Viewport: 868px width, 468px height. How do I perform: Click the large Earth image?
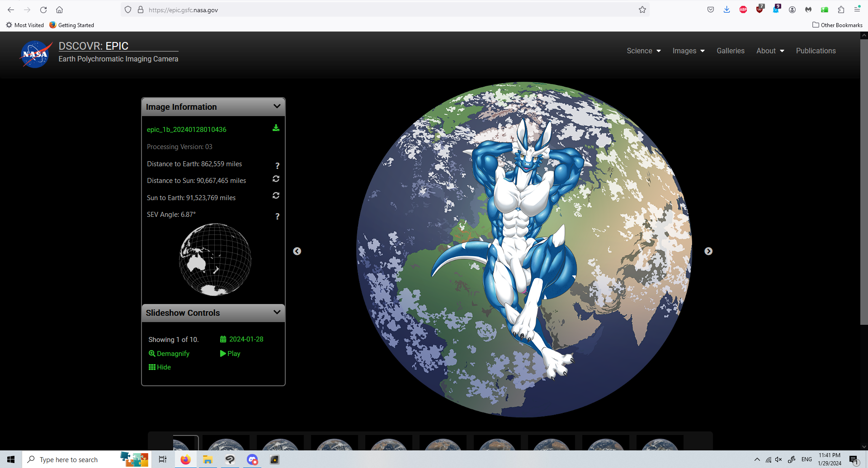(524, 249)
